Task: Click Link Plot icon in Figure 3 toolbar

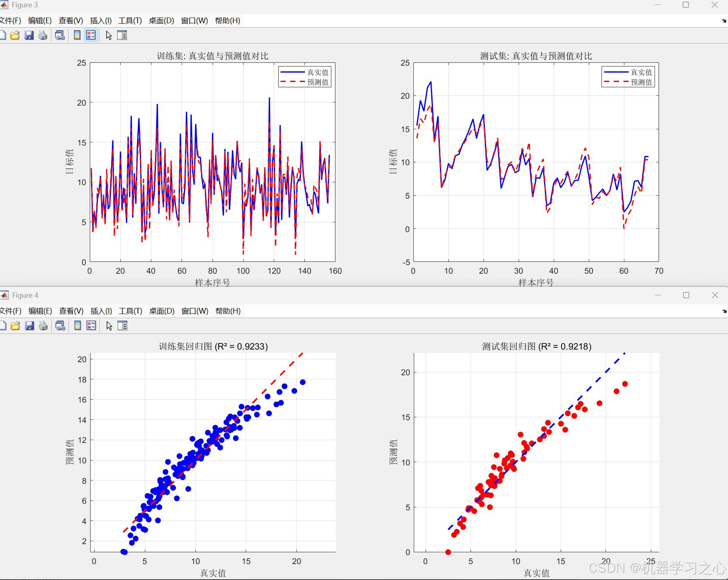Action: (60, 35)
